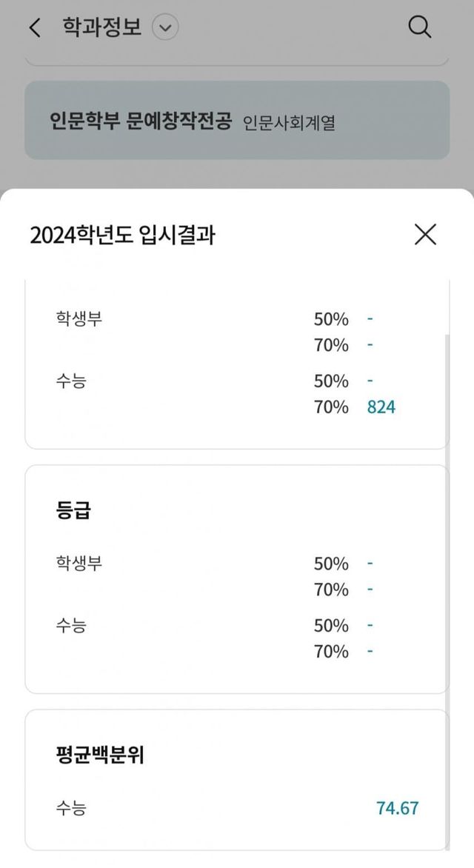Viewport: 474px width, 868px height.
Task: Tap 학생부 label in the top score card
Action: coord(79,318)
